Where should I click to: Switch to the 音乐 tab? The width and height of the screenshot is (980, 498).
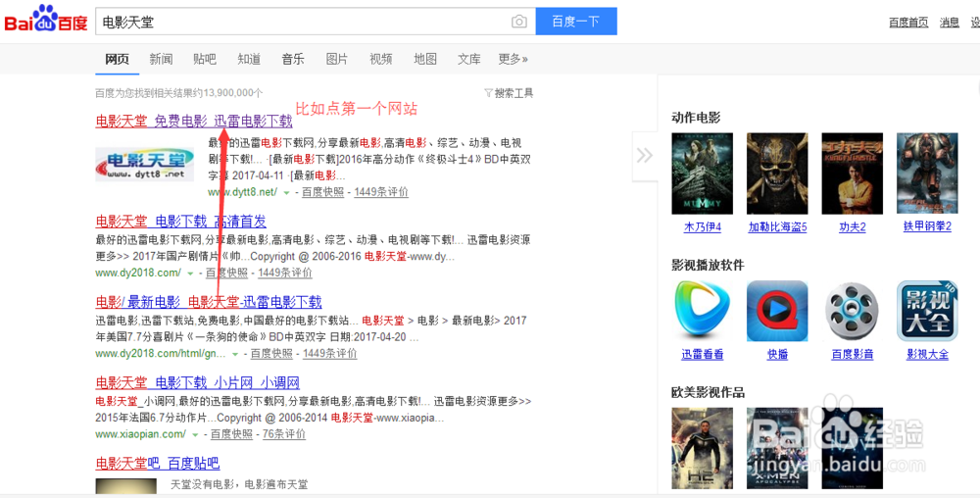click(292, 60)
